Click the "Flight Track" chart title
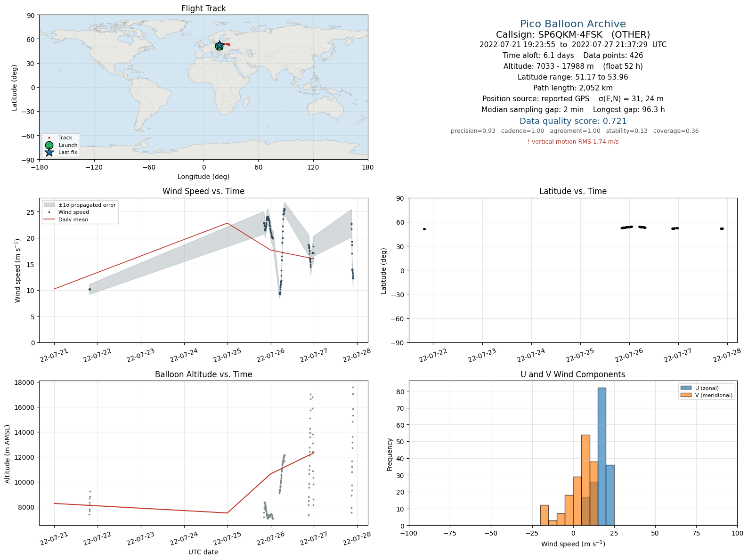This screenshot has height=560, width=748. click(203, 8)
